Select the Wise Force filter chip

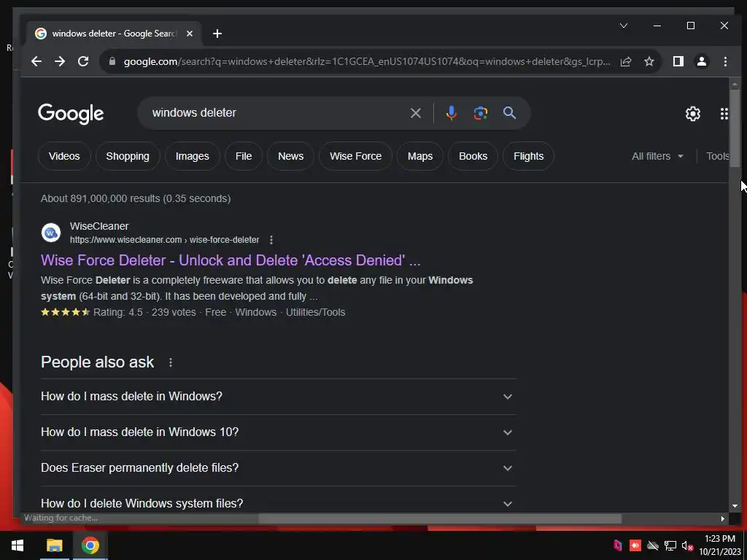point(356,156)
